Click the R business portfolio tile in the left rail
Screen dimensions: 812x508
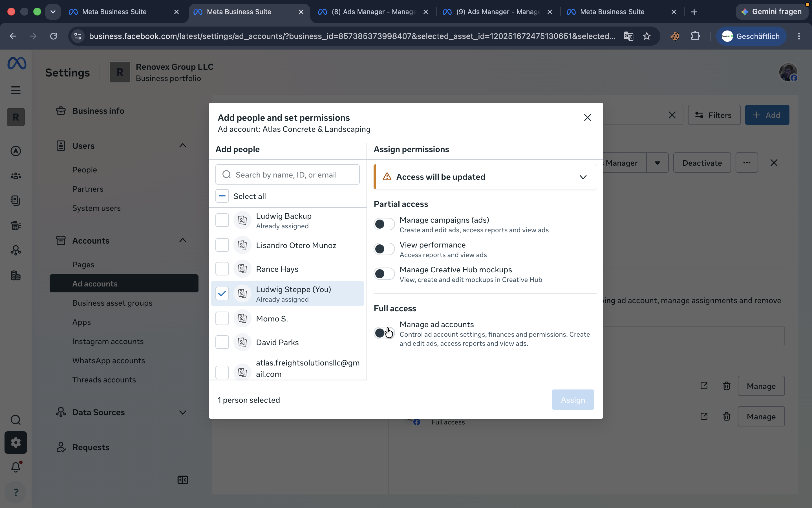16,117
